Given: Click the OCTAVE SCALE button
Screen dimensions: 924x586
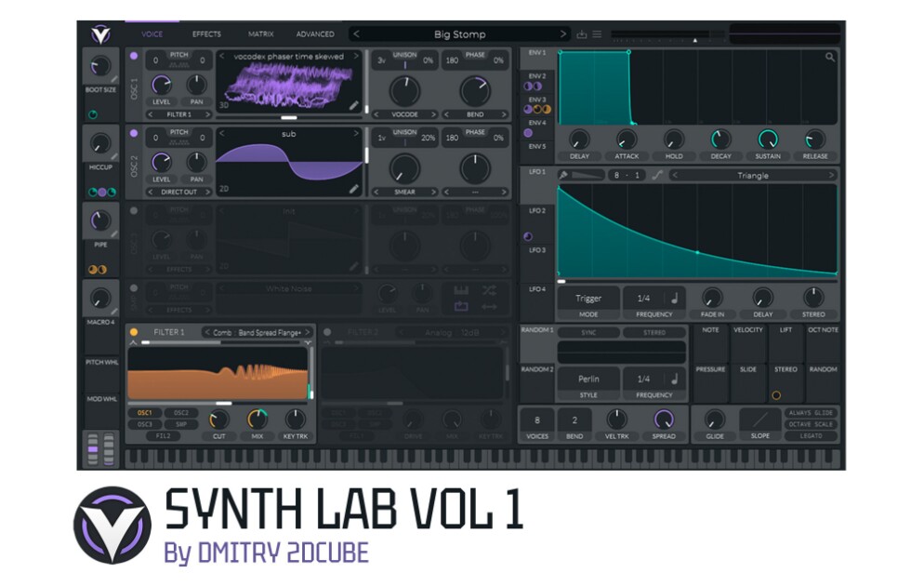Looking at the screenshot, I should [x=811, y=424].
